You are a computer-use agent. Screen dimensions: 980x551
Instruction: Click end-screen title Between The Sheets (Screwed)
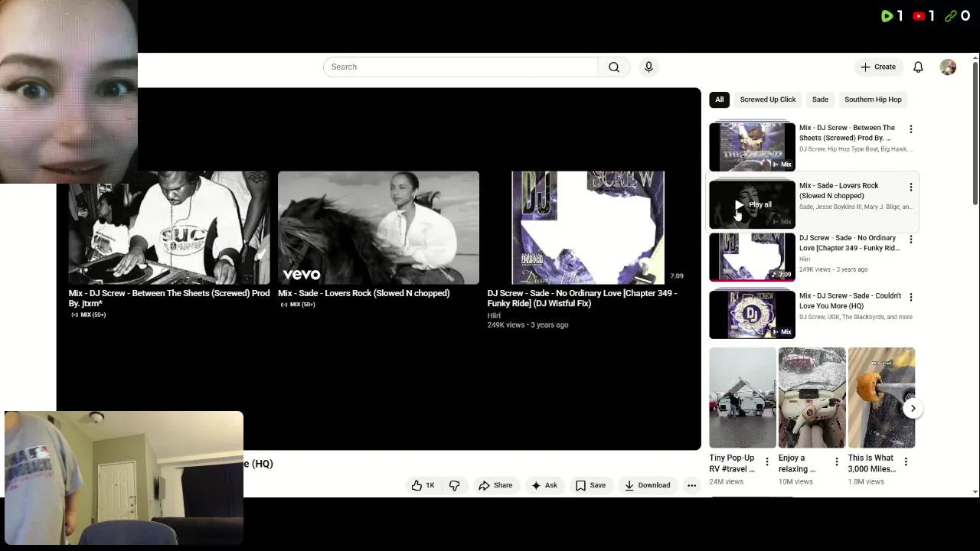coord(169,298)
